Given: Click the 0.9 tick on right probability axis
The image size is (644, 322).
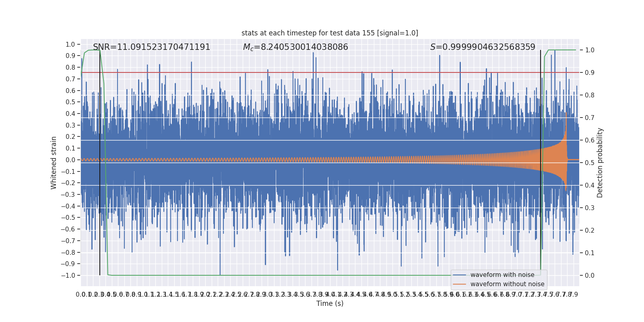Looking at the screenshot, I should (x=590, y=72).
